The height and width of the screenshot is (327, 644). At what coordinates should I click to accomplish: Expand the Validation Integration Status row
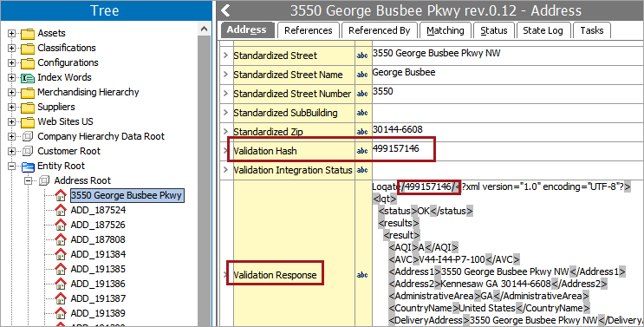coord(225,170)
